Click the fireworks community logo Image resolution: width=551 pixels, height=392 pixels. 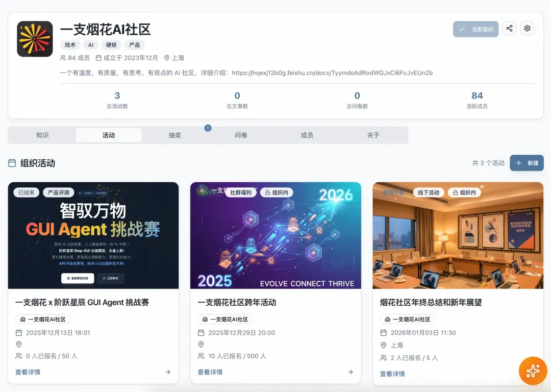click(35, 39)
